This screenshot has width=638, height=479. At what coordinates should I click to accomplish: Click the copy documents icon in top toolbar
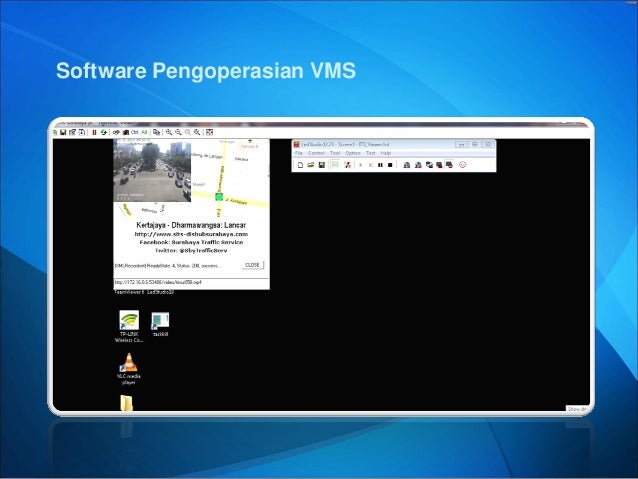point(156,132)
